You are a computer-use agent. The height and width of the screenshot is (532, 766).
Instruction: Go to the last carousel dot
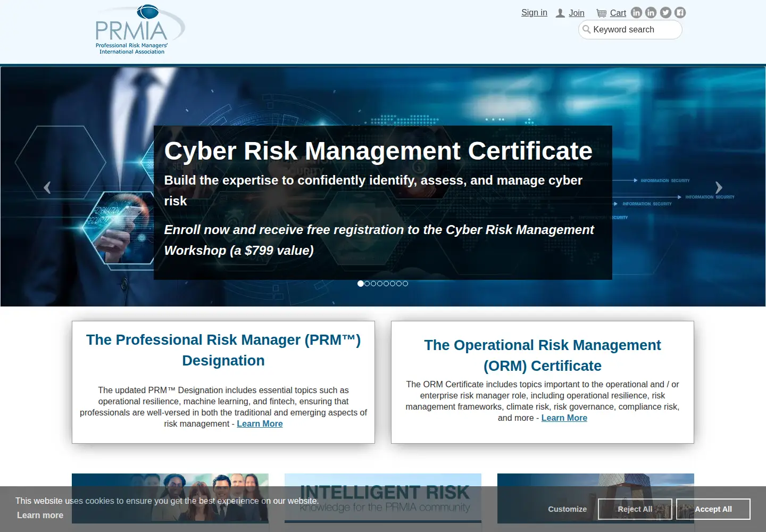[405, 284]
